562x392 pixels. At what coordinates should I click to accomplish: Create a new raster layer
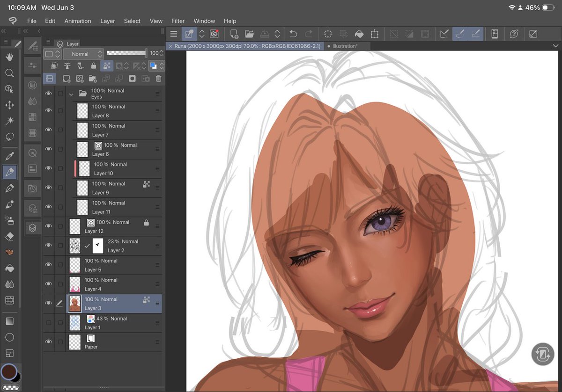tap(67, 79)
